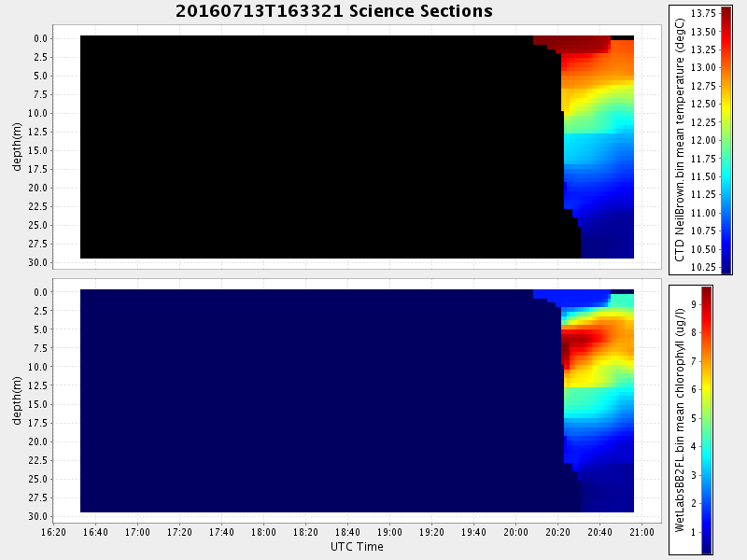The image size is (747, 560).
Task: Click the chlorophyll colorbar gradient strip
Action: click(707, 420)
